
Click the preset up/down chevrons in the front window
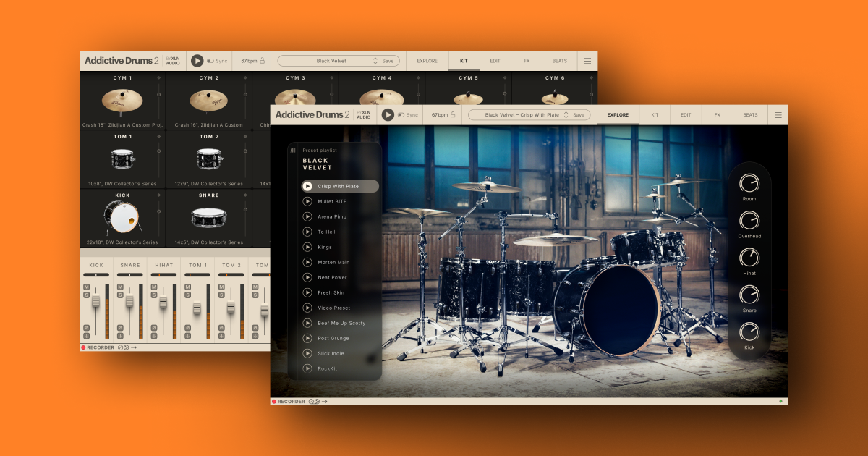(x=566, y=114)
